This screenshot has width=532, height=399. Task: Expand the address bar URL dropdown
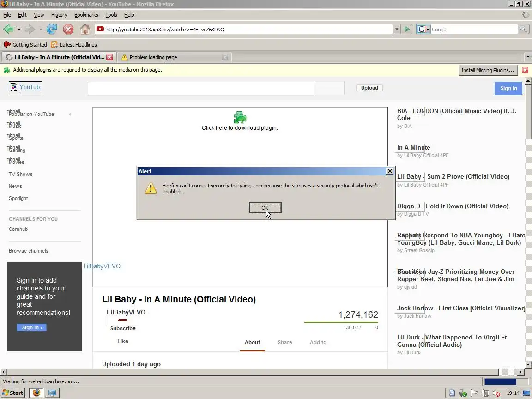(x=397, y=30)
